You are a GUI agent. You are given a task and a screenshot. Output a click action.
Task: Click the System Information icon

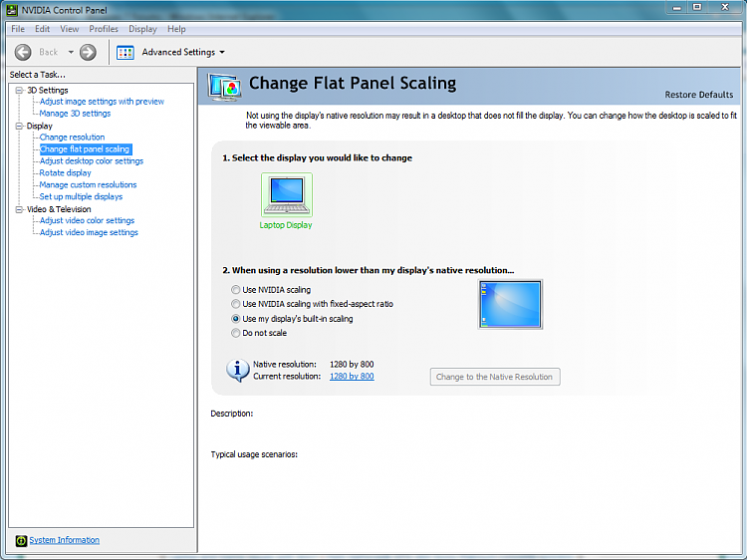coord(22,540)
